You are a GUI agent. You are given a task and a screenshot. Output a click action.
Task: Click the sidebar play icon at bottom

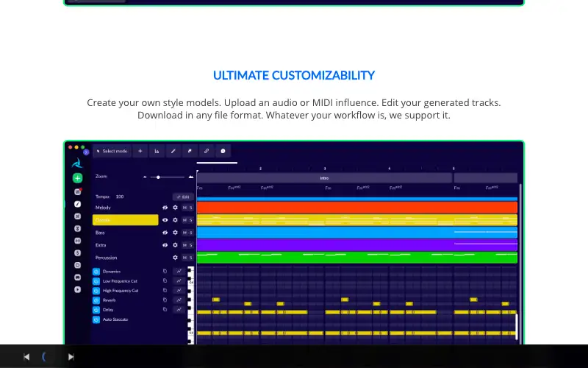tap(78, 289)
